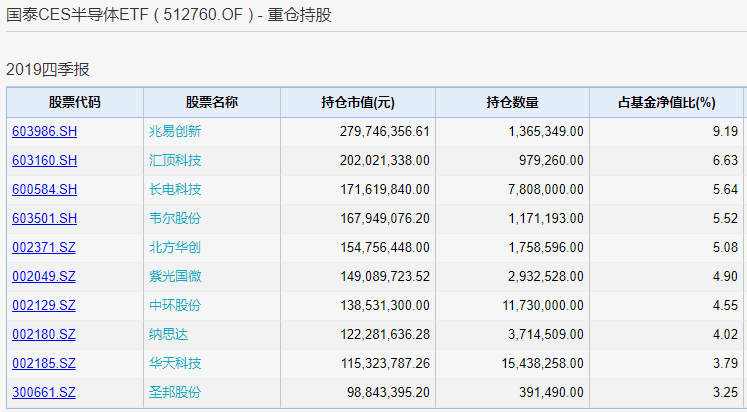The height and width of the screenshot is (412, 747).
Task: Click the 持仓市值(元) column header
Action: pyautogui.click(x=358, y=102)
